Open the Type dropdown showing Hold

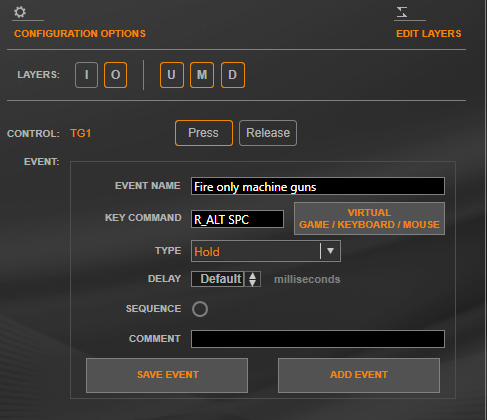pyautogui.click(x=266, y=251)
